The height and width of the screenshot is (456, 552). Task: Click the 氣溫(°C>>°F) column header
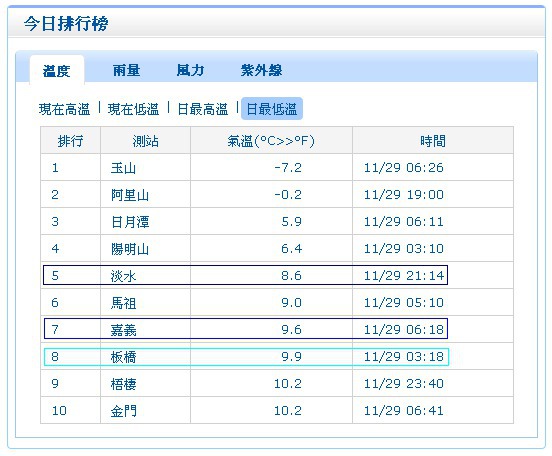(x=271, y=141)
